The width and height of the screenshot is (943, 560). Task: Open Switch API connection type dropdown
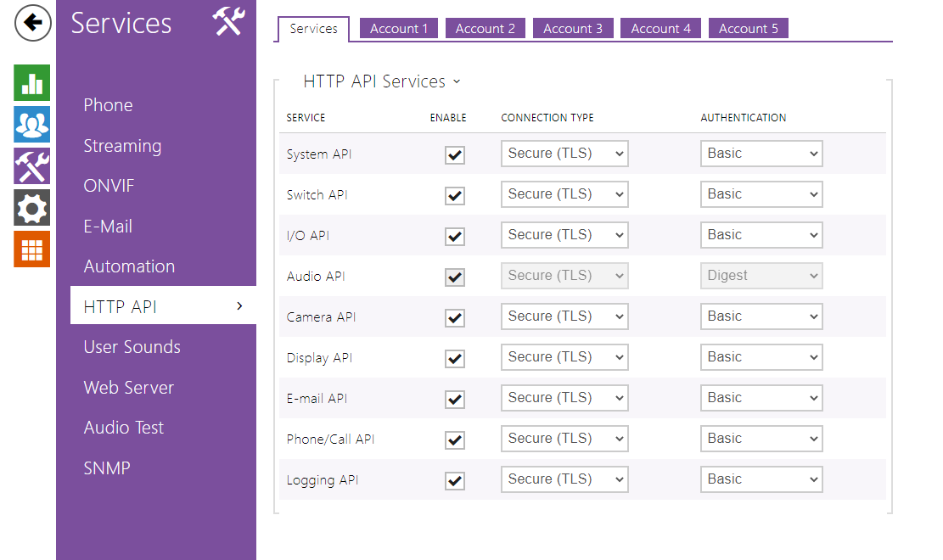pyautogui.click(x=564, y=194)
